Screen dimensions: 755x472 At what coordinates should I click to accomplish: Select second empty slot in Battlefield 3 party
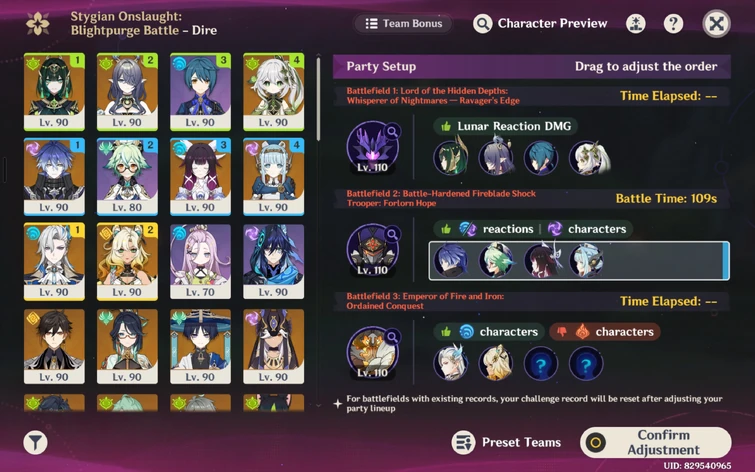[586, 364]
